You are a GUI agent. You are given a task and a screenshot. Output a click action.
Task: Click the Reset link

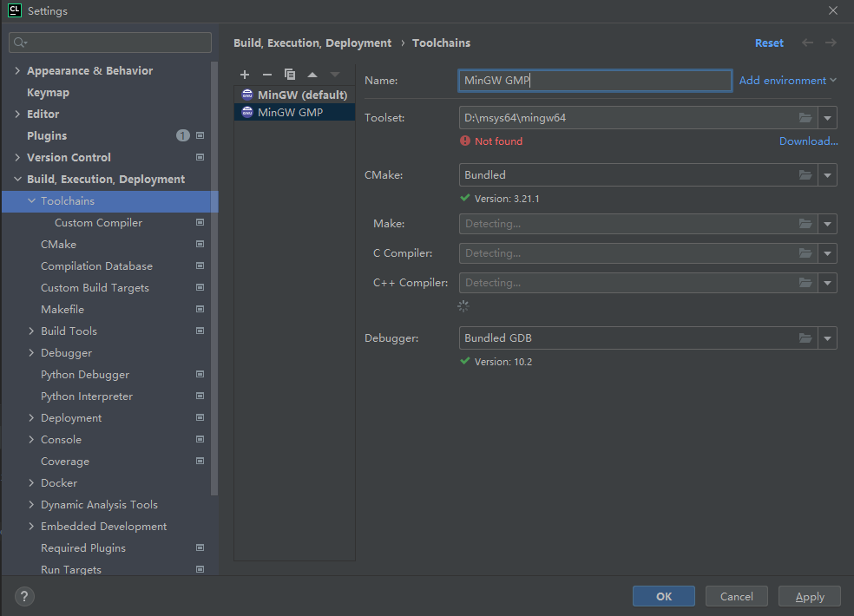point(769,43)
